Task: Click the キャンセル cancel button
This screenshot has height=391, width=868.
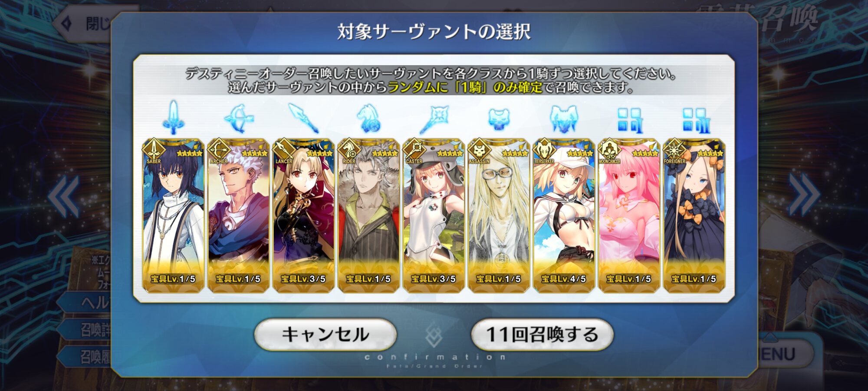Action: pos(325,335)
